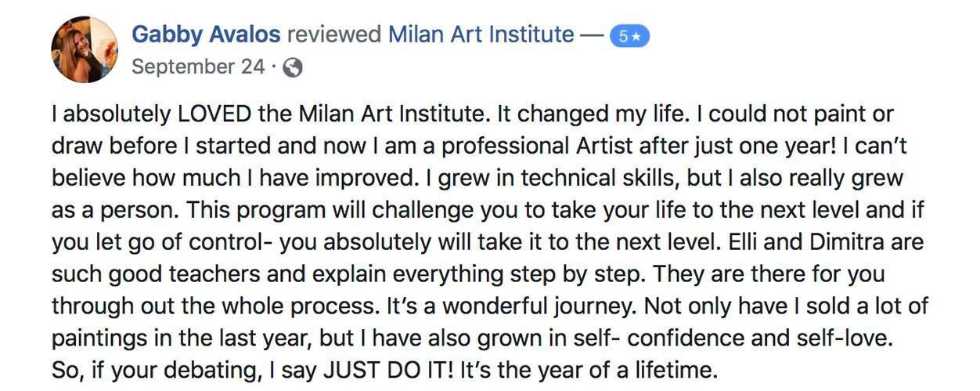Click the public globe privacy icon
Screen dimensions: 980x391
292,68
